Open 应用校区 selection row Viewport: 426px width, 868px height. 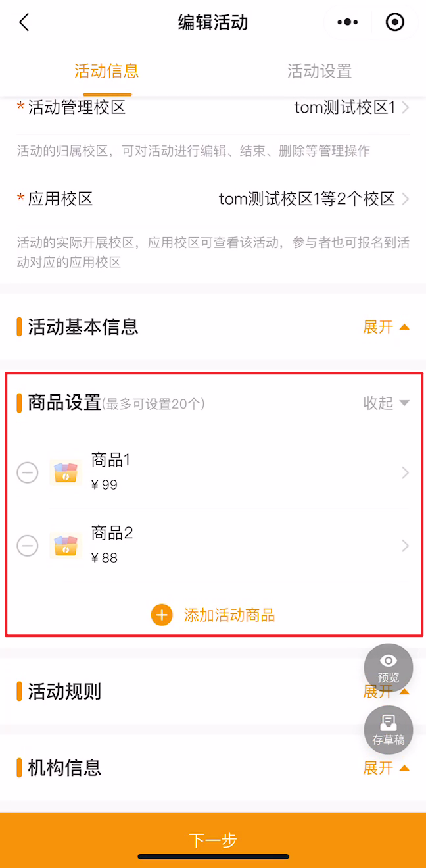tap(213, 199)
